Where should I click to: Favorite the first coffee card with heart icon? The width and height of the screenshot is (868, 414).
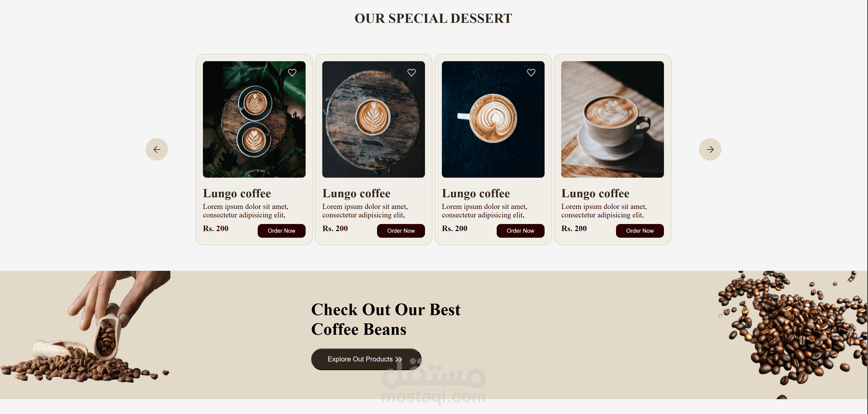point(292,72)
